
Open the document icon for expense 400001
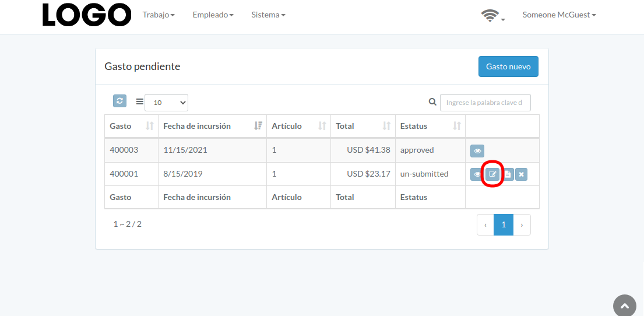(508, 175)
